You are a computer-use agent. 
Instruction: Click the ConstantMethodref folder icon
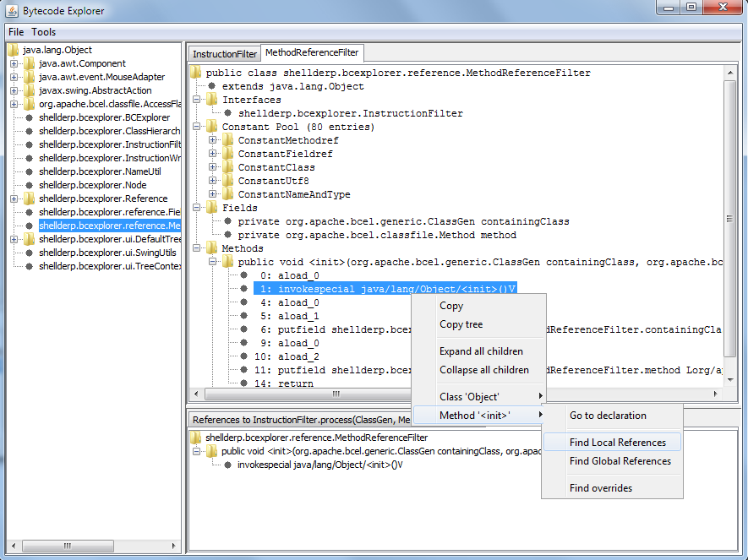[228, 140]
